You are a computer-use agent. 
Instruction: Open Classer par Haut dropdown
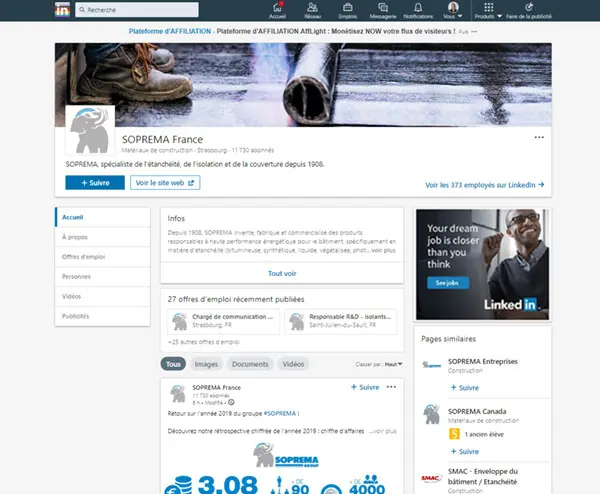tap(394, 364)
